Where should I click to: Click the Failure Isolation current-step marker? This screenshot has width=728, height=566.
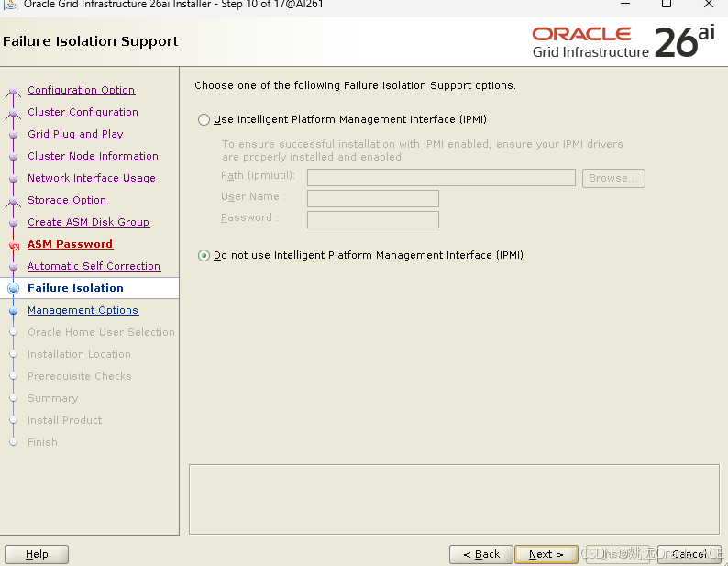point(14,289)
